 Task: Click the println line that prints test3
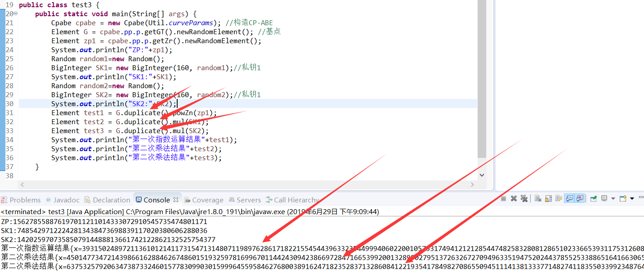tap(136, 158)
